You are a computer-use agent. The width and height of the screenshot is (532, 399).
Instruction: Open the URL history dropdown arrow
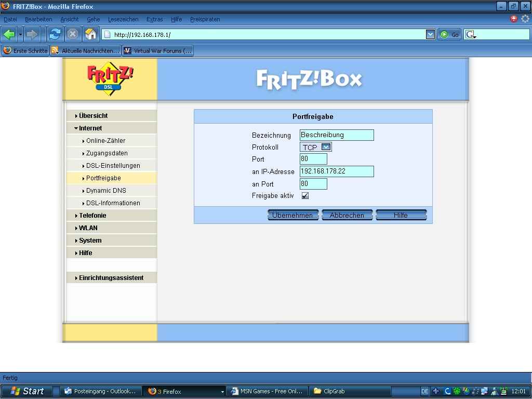(x=430, y=34)
